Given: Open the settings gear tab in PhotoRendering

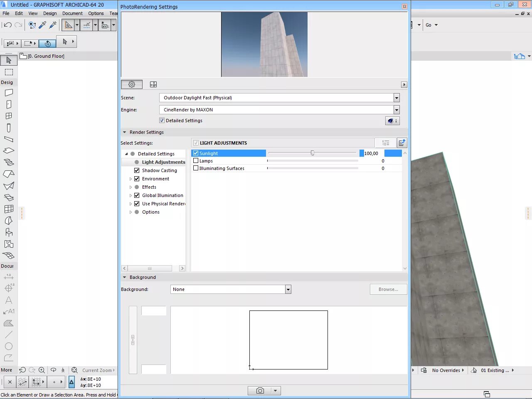Looking at the screenshot, I should [132, 84].
